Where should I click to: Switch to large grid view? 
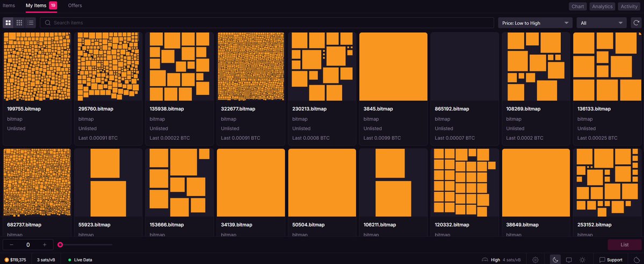[x=8, y=23]
